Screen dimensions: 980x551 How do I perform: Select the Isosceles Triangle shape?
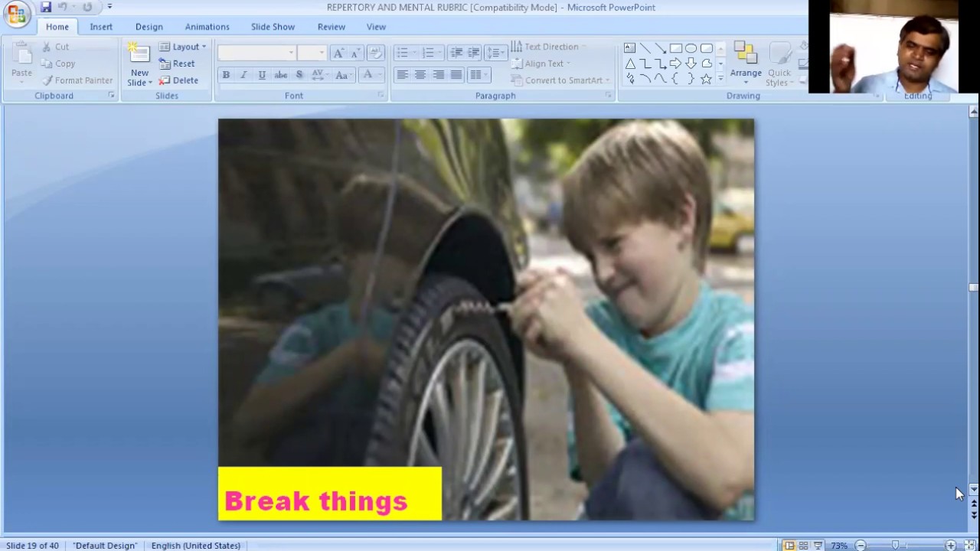[630, 64]
